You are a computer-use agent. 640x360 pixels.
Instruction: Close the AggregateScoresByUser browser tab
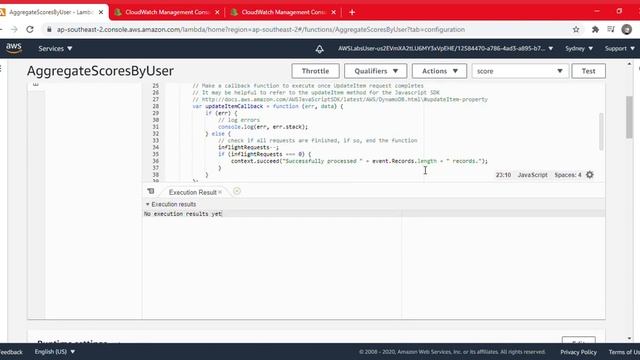101,12
